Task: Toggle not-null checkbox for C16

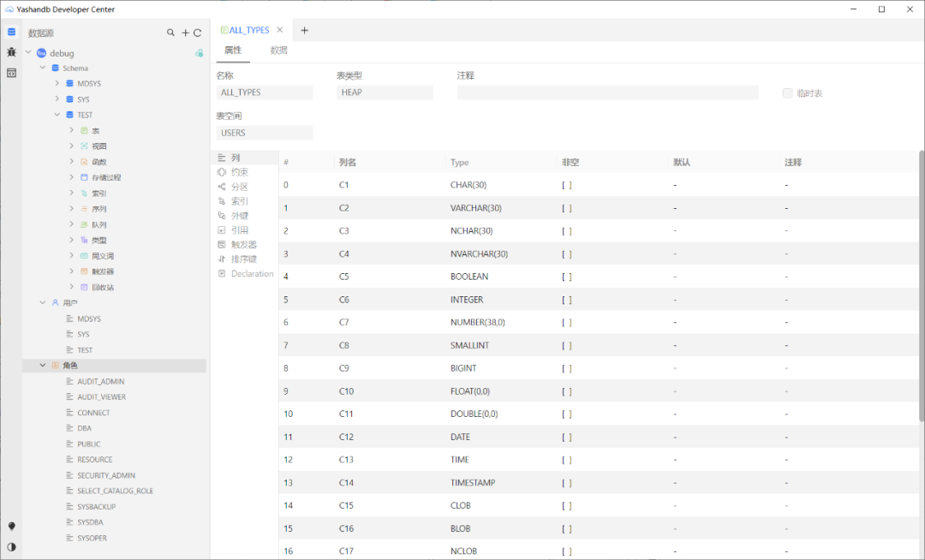Action: [x=566, y=529]
